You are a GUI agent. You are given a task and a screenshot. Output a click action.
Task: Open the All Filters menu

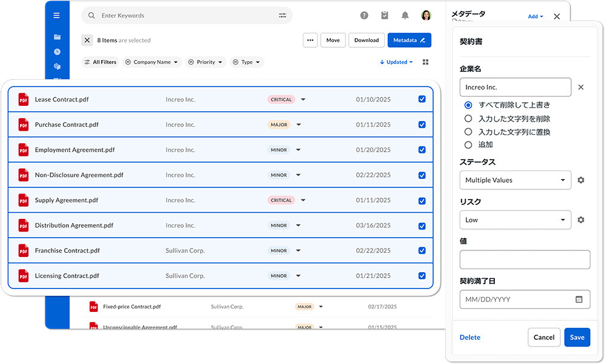click(100, 62)
